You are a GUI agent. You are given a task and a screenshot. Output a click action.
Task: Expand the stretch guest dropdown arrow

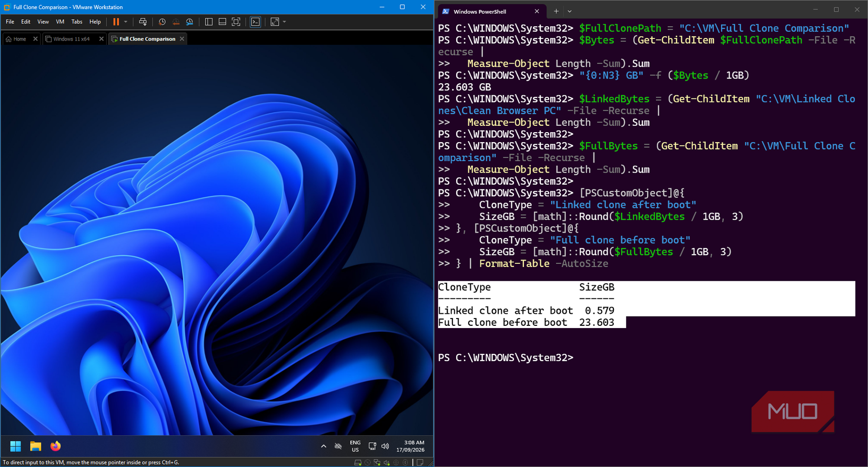click(x=285, y=22)
